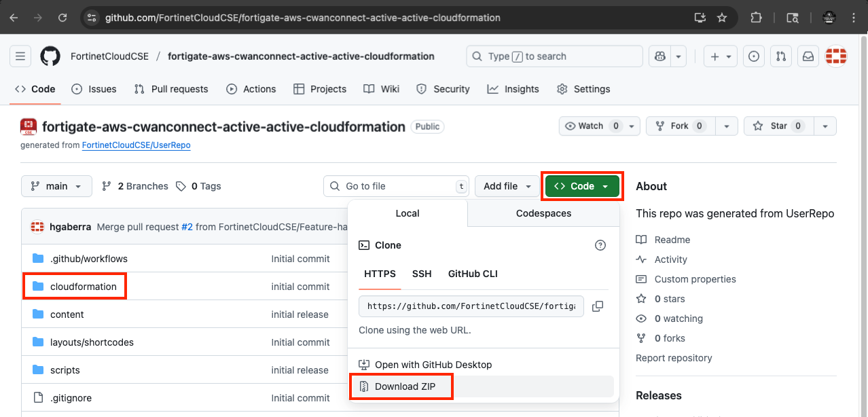Open issues icon in top header
The image size is (868, 417).
tap(753, 56)
